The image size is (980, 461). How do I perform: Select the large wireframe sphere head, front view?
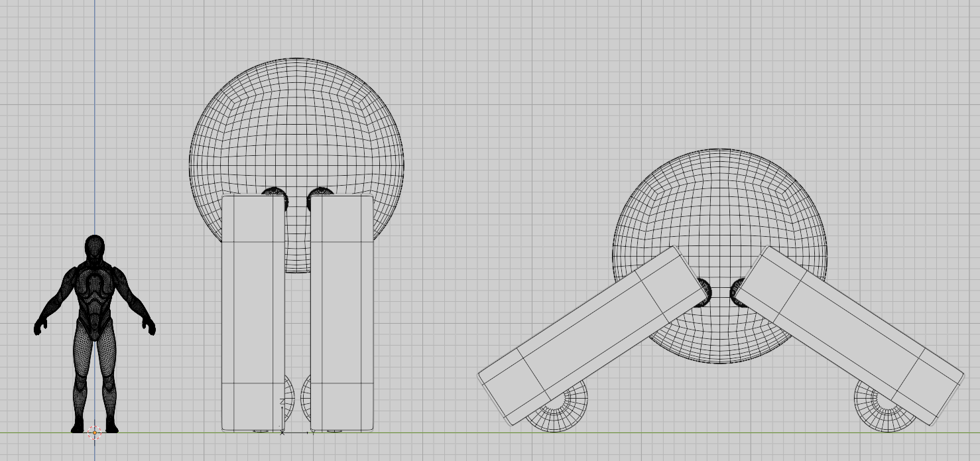[x=297, y=119]
